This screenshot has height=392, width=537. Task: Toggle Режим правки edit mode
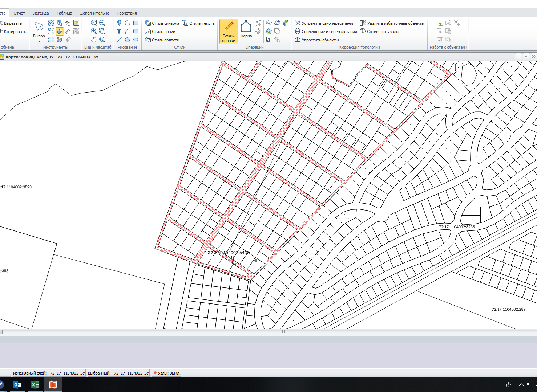click(229, 31)
